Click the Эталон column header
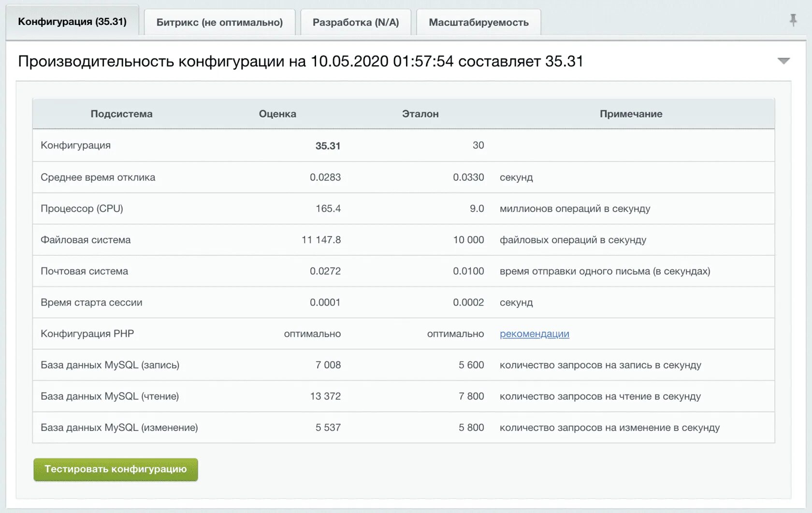The width and height of the screenshot is (812, 513). 420,114
